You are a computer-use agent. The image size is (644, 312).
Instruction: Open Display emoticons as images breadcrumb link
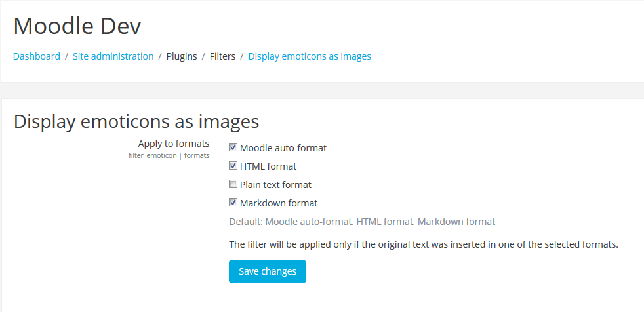tap(310, 56)
